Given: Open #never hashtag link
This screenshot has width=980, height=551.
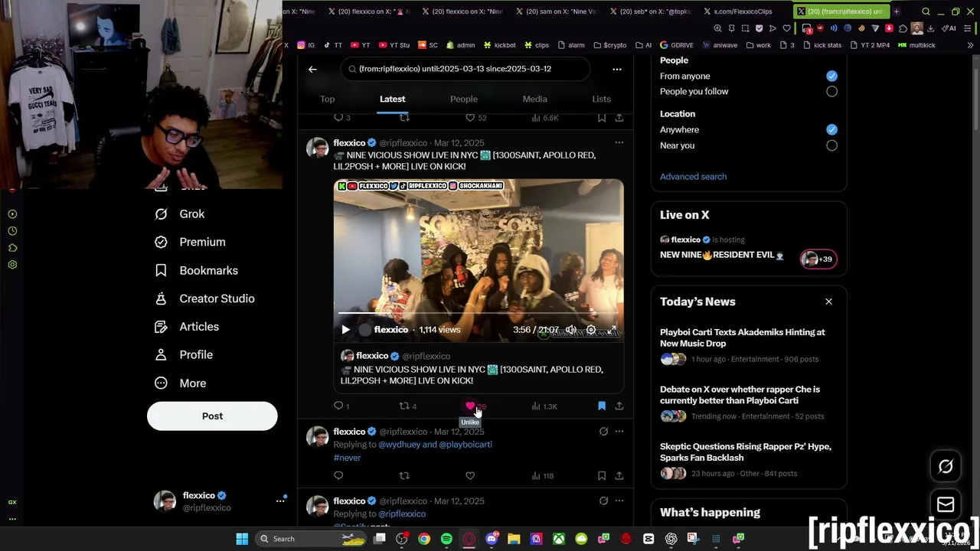Looking at the screenshot, I should (347, 458).
